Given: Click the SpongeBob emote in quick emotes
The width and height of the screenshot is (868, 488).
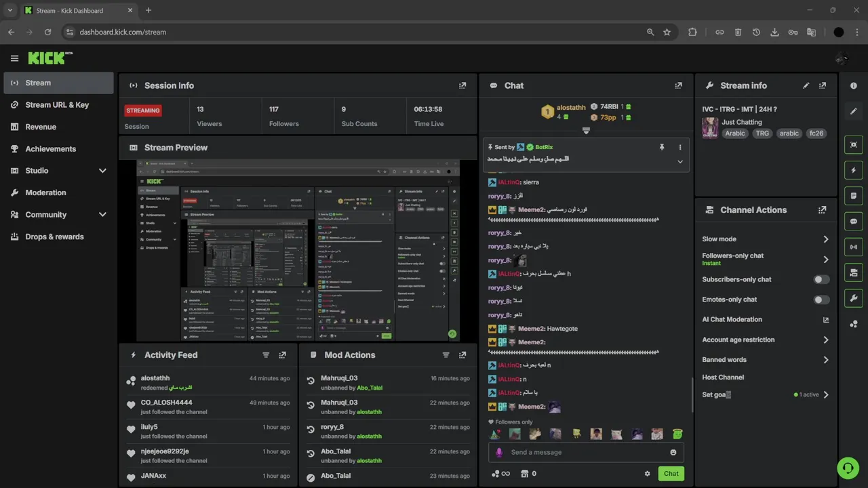Looking at the screenshot, I should 576,434.
